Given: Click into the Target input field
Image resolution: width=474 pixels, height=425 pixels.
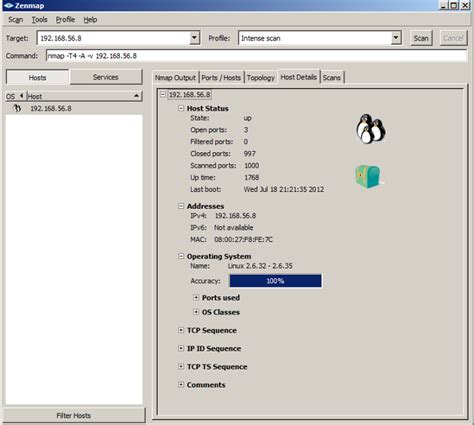Looking at the screenshot, I should [x=113, y=38].
